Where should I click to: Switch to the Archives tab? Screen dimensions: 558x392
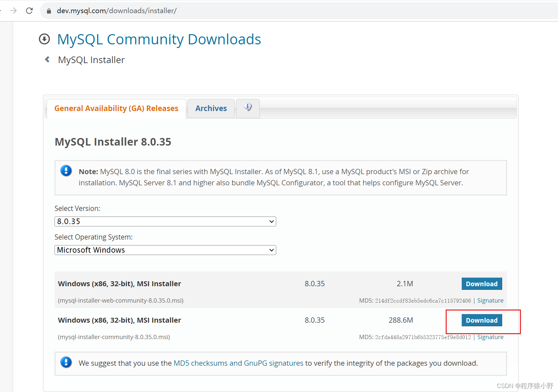[x=211, y=108]
